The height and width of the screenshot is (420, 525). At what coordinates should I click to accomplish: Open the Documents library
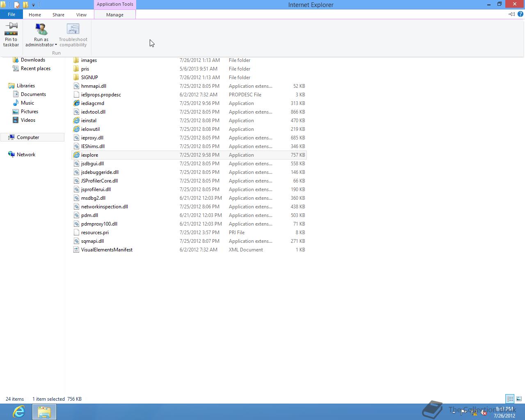33,94
